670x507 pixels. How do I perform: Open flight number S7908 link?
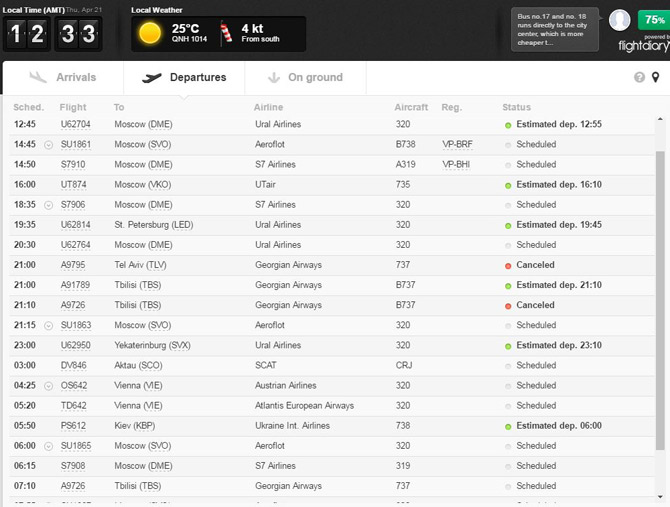(73, 466)
